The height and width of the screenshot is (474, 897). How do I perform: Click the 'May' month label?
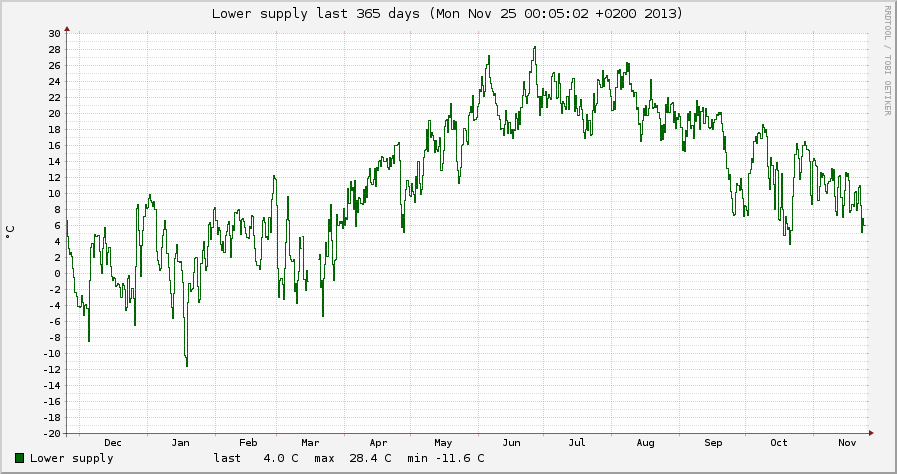(x=443, y=443)
